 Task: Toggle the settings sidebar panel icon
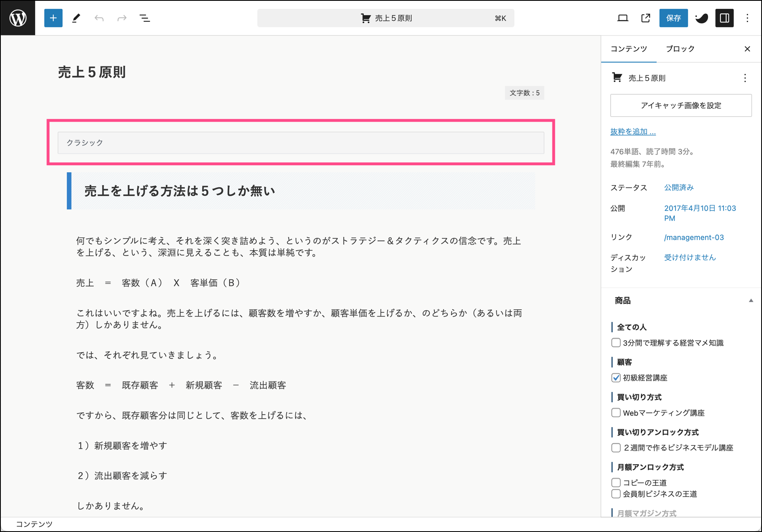click(724, 18)
